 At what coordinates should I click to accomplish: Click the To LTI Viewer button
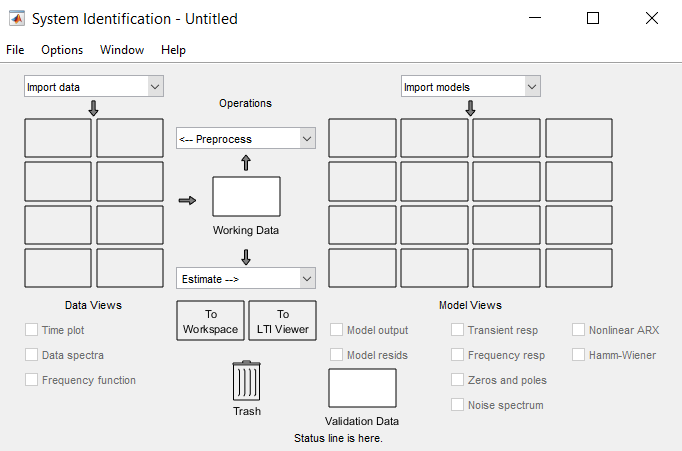click(x=283, y=321)
